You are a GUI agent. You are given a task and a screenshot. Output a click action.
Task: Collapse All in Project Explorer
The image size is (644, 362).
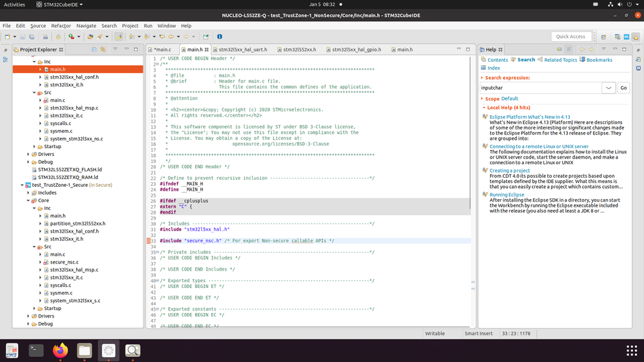point(94,49)
